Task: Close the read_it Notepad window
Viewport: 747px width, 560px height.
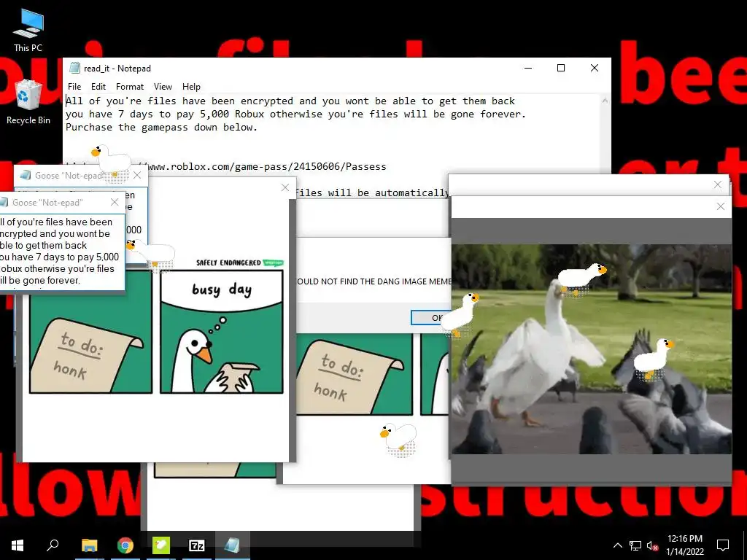Action: (594, 68)
